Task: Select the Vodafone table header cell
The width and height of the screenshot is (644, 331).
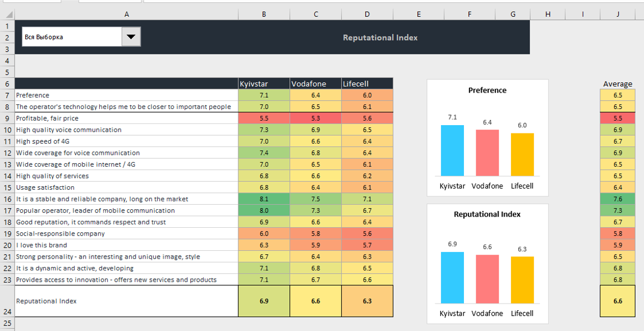Action: (x=315, y=84)
